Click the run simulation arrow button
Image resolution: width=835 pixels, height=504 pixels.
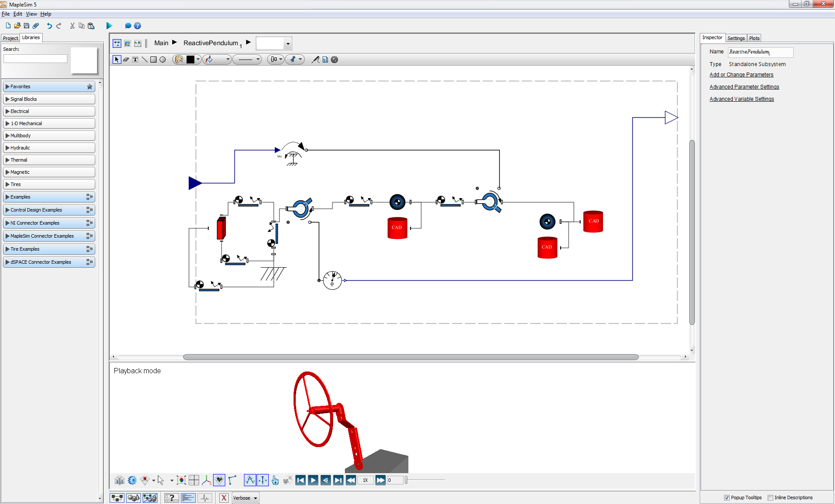coord(109,26)
